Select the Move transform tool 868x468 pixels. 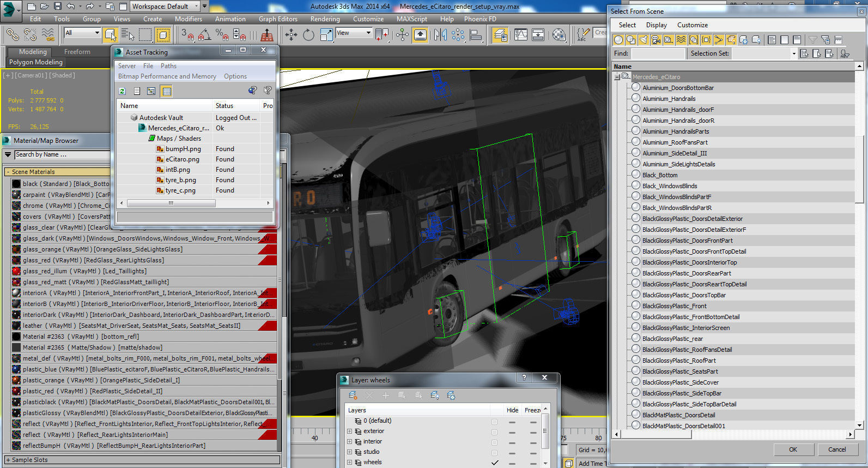point(291,35)
